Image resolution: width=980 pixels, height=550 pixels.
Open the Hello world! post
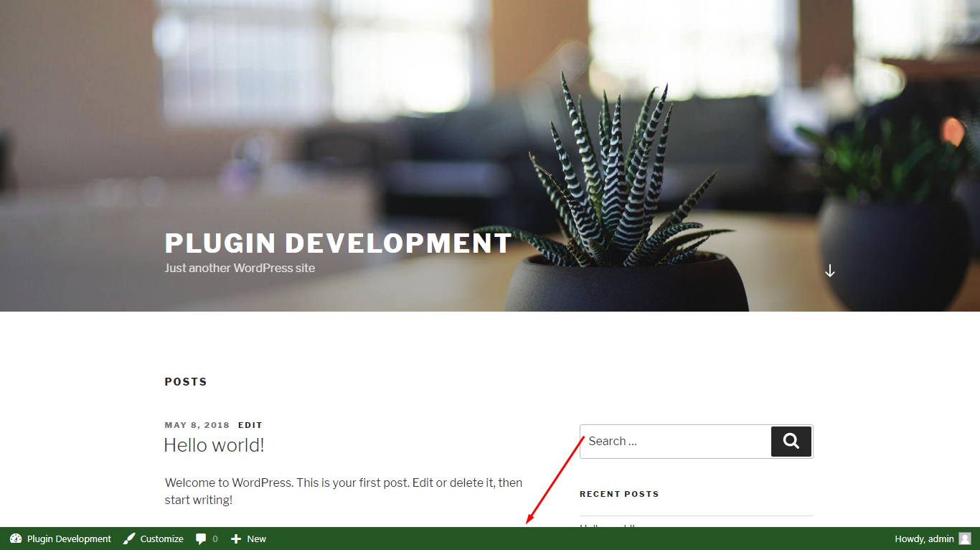pos(214,445)
